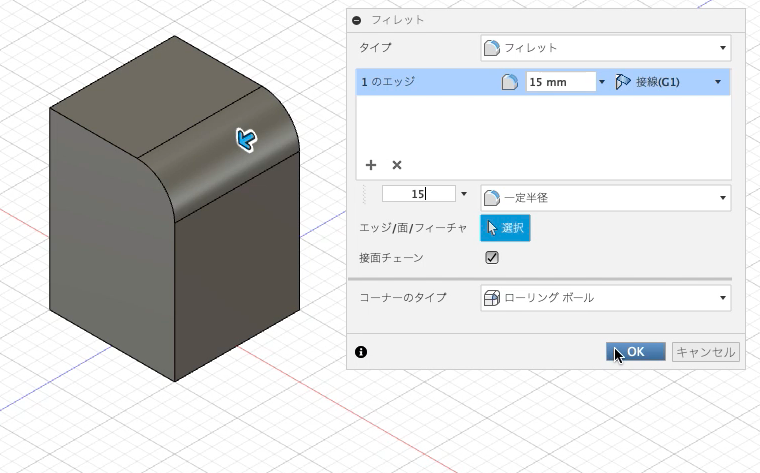The height and width of the screenshot is (473, 760).
Task: Click the ローリング ボール corner type icon
Action: 491,298
